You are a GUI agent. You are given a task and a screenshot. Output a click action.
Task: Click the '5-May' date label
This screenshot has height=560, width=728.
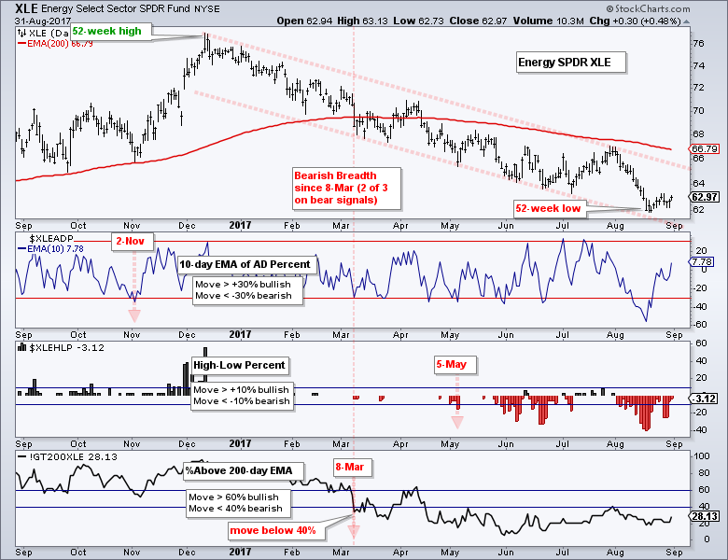(x=454, y=365)
